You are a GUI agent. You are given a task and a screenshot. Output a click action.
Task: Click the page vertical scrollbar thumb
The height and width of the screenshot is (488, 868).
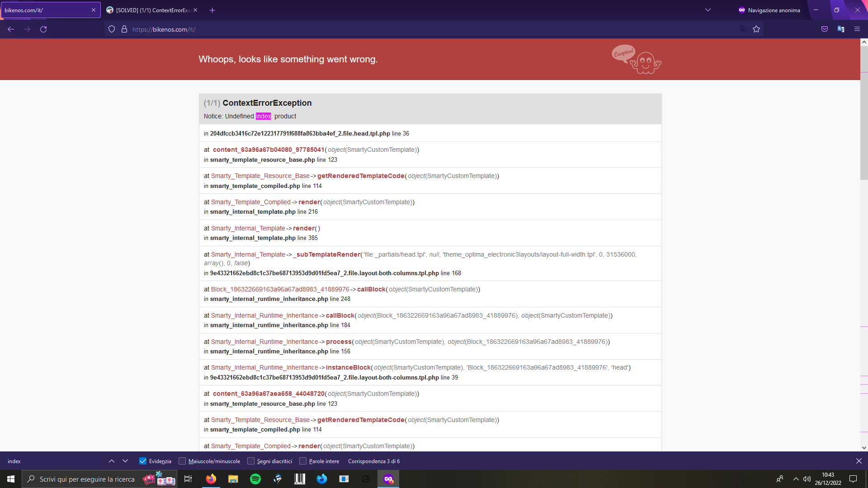(x=864, y=113)
